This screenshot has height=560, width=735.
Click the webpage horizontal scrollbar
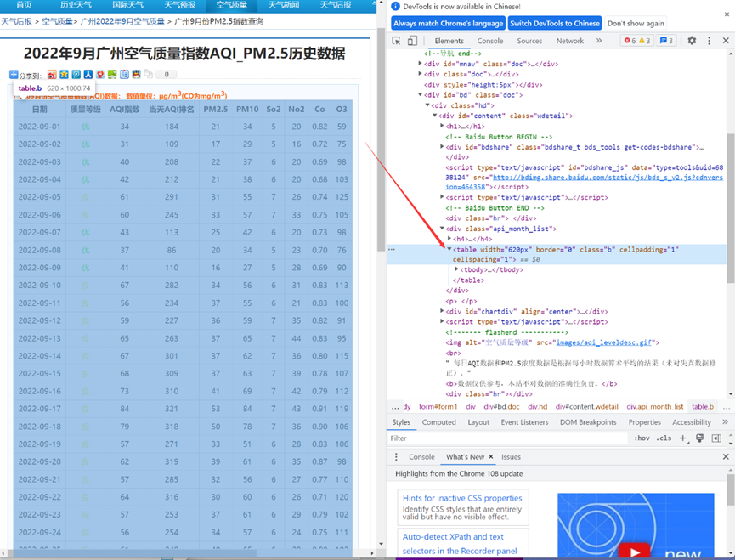tap(131, 553)
